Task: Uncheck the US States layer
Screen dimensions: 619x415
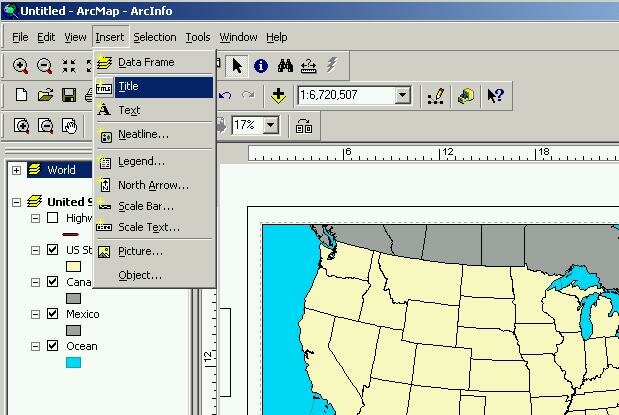Action: (53, 250)
